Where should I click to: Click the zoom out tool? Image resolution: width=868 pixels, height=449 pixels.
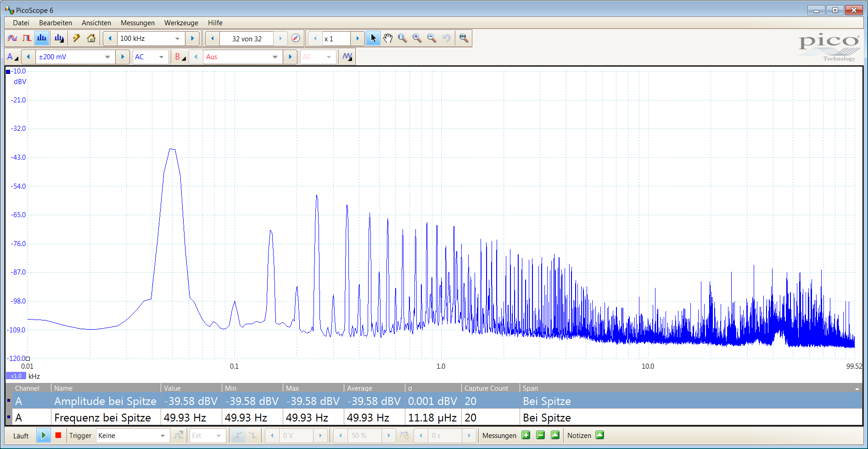pos(432,38)
